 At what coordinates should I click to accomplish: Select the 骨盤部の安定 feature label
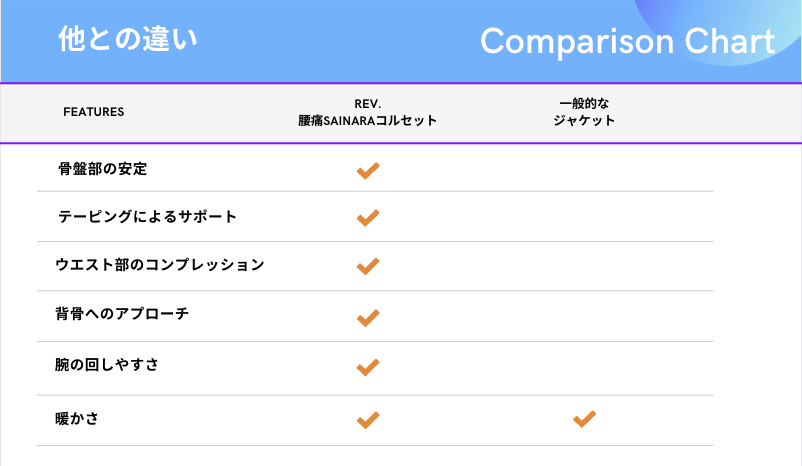pos(103,169)
